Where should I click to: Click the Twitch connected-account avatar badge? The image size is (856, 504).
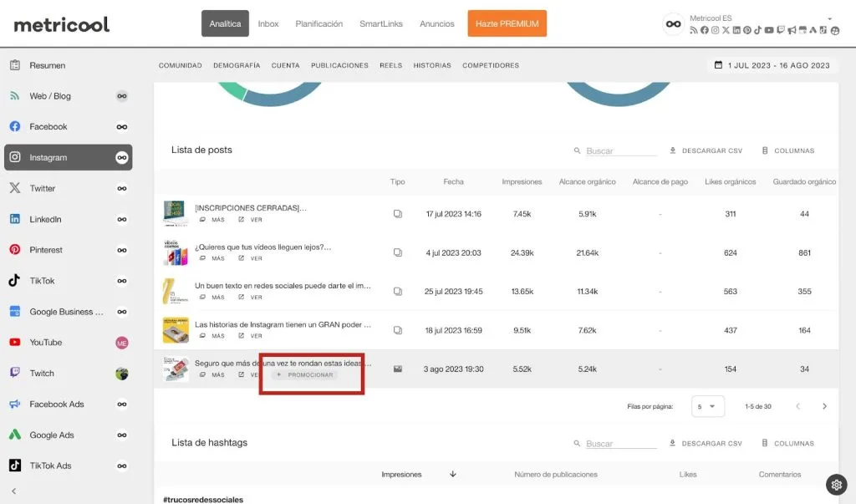[x=122, y=374]
